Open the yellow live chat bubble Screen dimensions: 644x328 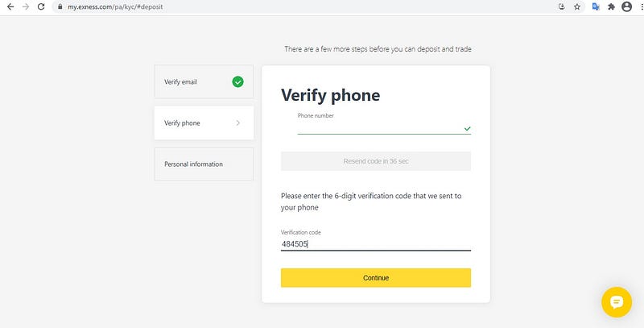click(617, 302)
